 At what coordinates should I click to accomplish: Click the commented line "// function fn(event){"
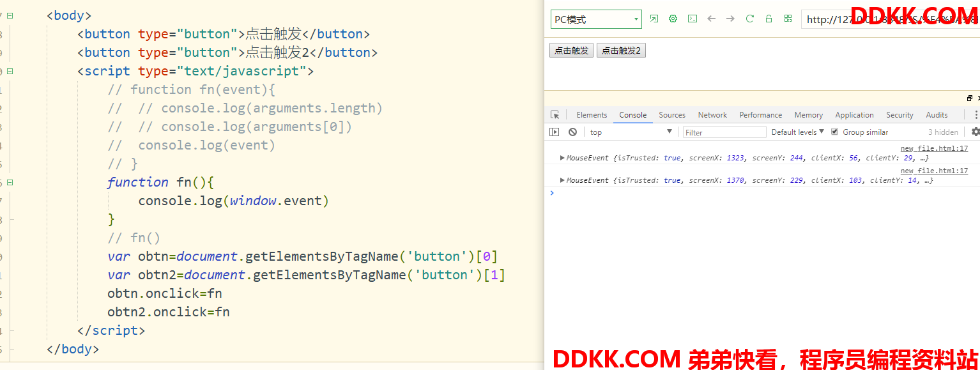click(x=192, y=89)
